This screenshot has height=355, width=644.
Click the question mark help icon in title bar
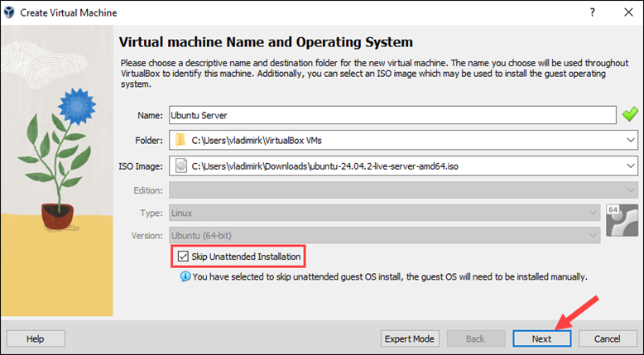pos(592,12)
